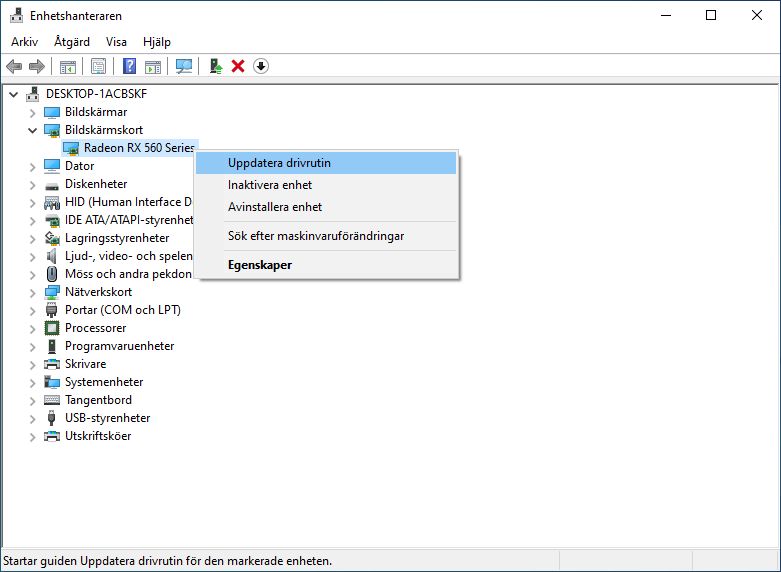This screenshot has width=781, height=572.
Task: Choose Sök efter maskinvaruförändringar menu entry
Action: 326,236
